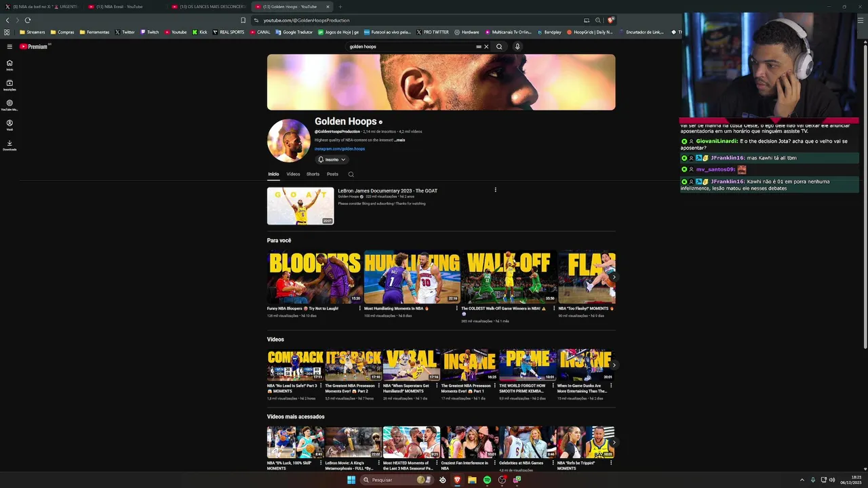The image size is (868, 488).
Task: Open the instagram.com/golden.hoops link
Action: point(340,149)
